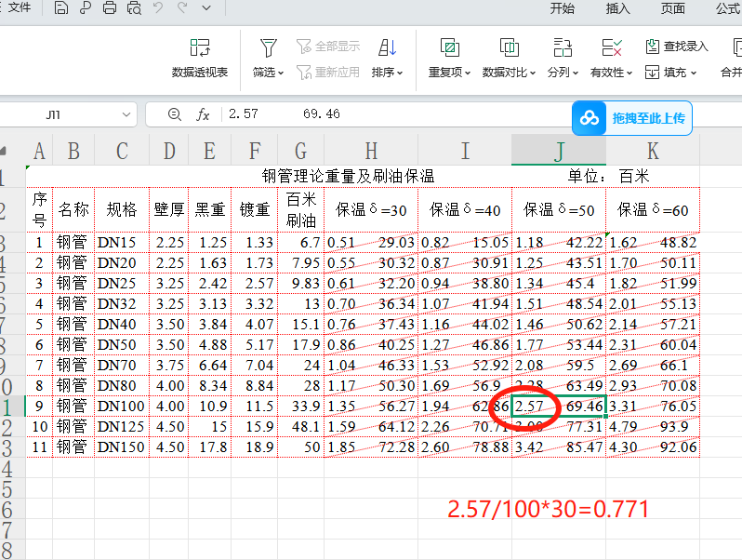Click header cell 壁厚
The width and height of the screenshot is (742, 560).
[169, 209]
